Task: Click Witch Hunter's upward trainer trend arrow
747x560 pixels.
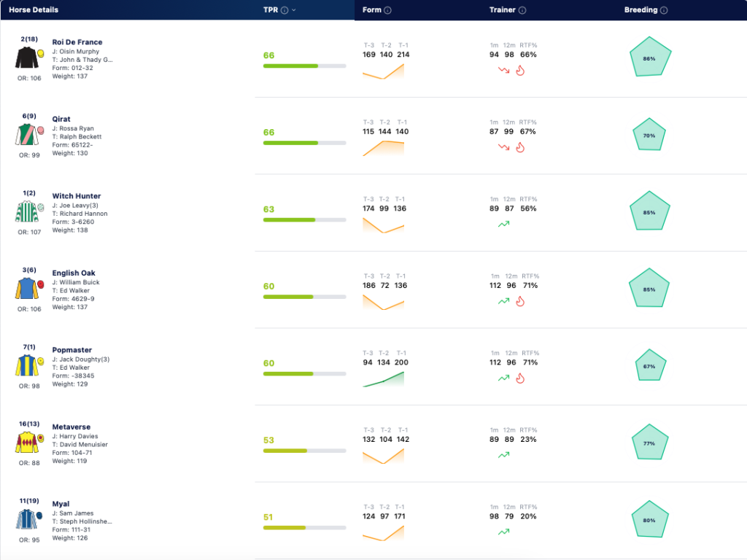Action: pyautogui.click(x=503, y=224)
